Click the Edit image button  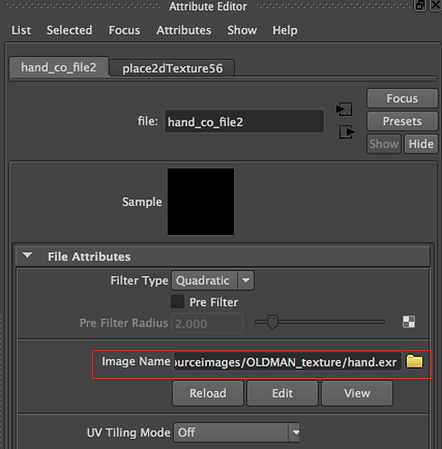click(282, 393)
